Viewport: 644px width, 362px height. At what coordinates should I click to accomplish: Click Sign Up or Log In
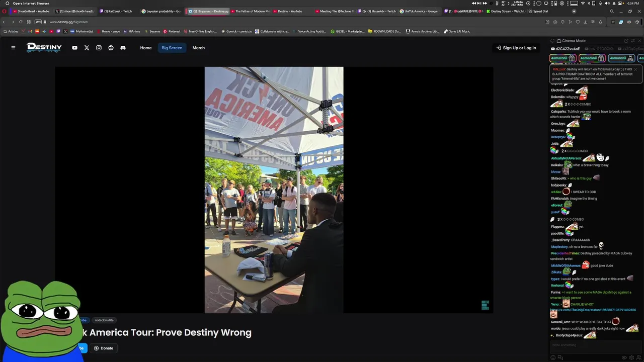click(516, 48)
